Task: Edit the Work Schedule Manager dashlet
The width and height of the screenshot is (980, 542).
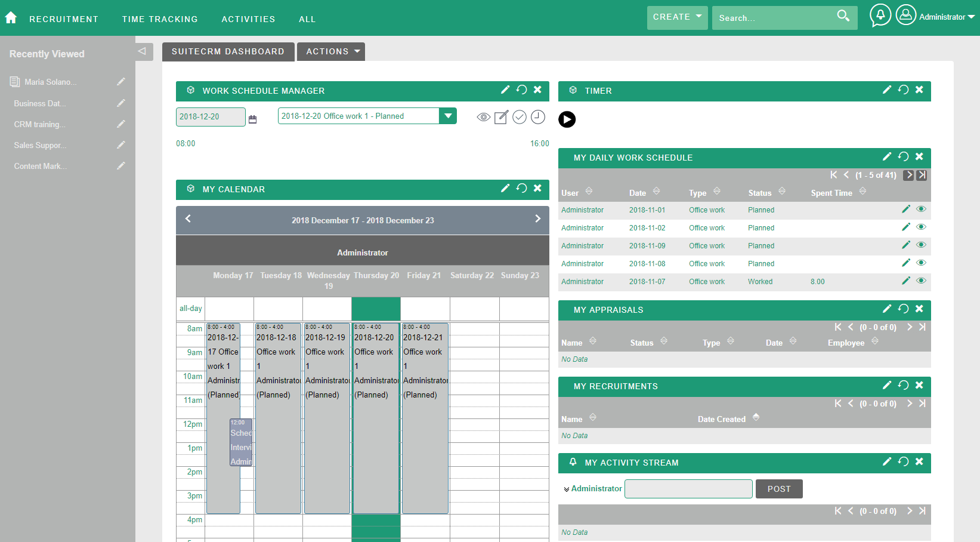Action: [x=505, y=90]
